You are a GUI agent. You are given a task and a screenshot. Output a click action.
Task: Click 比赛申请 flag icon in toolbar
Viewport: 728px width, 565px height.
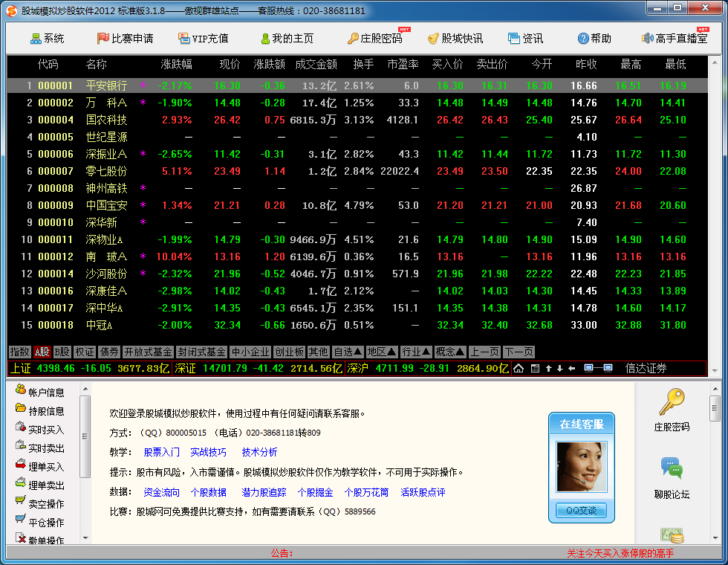click(x=103, y=38)
